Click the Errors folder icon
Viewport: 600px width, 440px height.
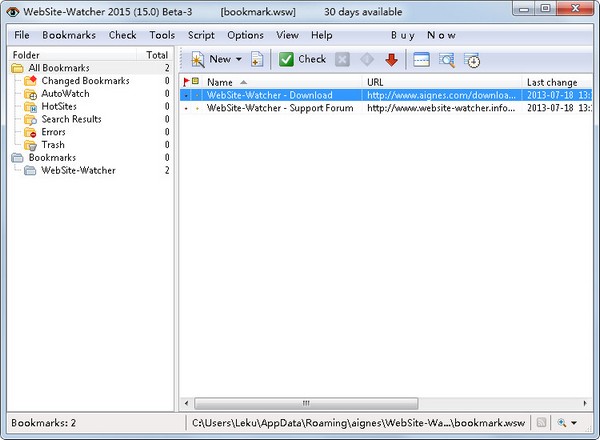[x=30, y=132]
